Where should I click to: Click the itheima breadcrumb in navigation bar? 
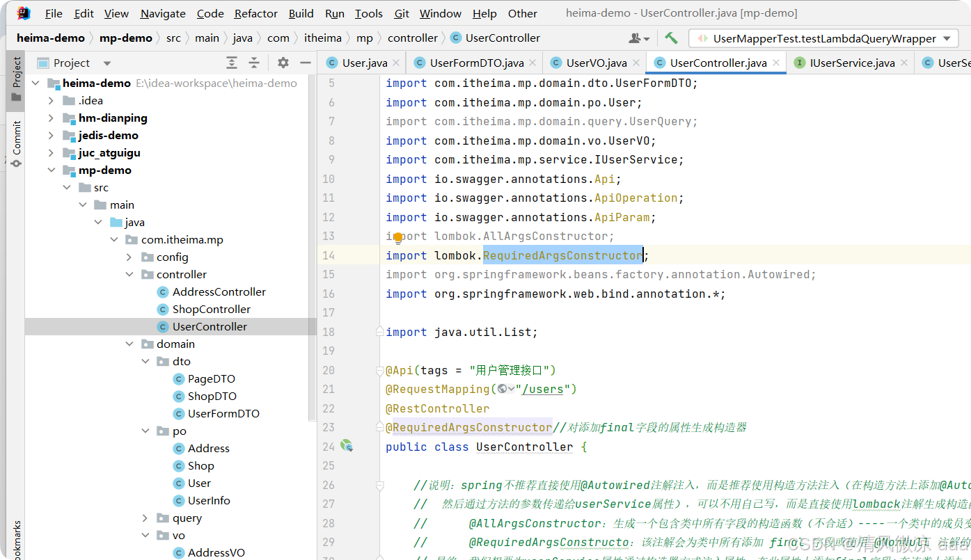click(323, 38)
